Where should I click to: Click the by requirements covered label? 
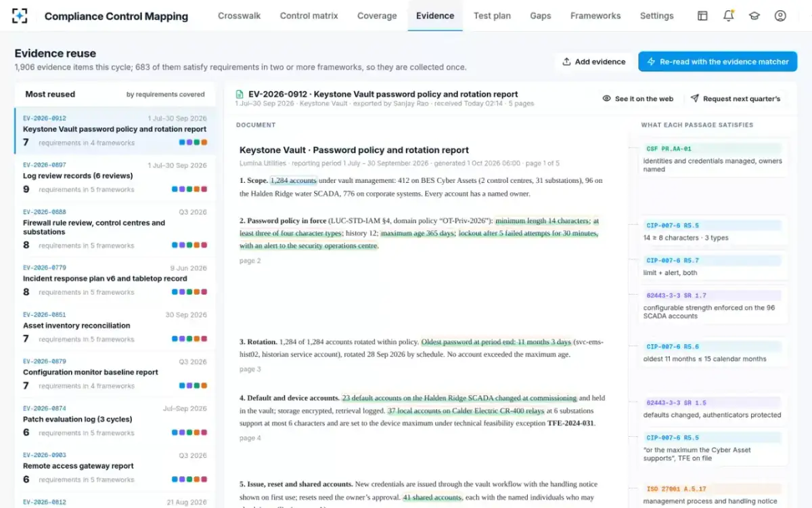pos(166,95)
